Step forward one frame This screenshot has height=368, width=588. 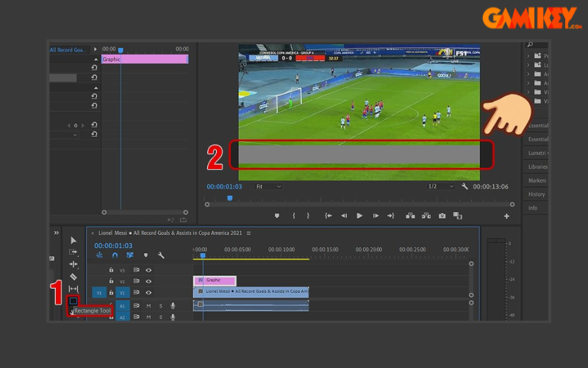376,216
